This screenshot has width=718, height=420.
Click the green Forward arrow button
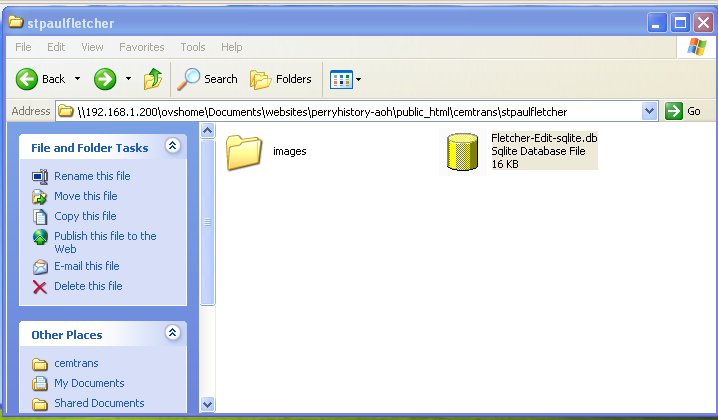tap(105, 79)
